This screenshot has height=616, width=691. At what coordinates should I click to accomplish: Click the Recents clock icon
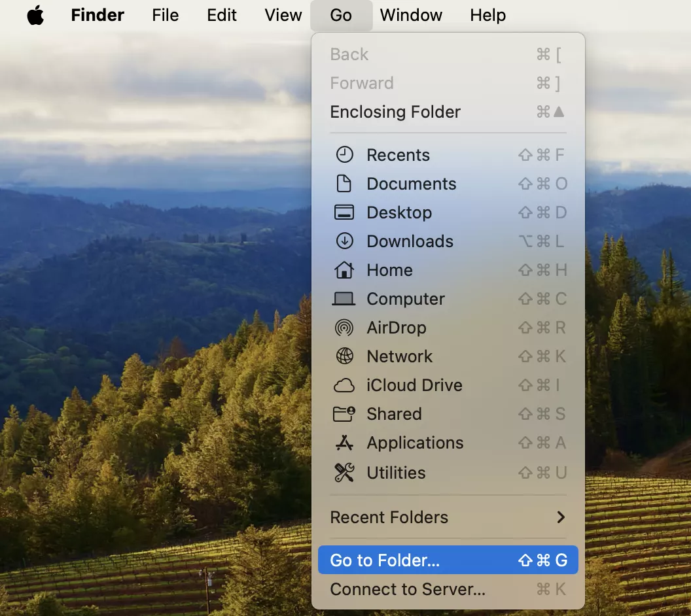point(344,155)
